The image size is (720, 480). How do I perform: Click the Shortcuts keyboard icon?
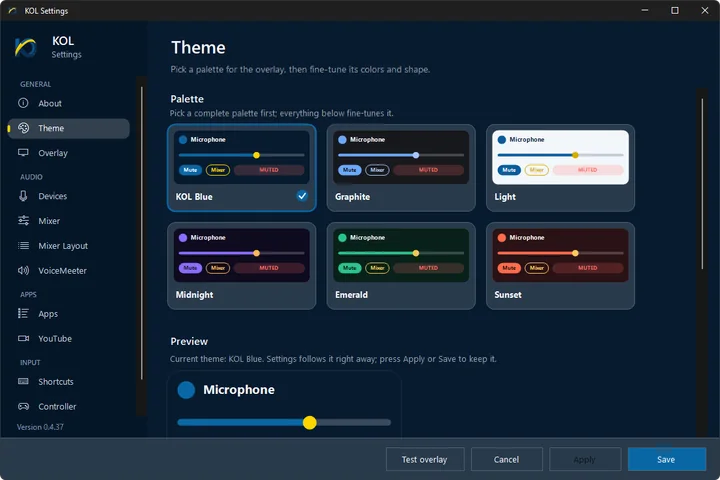23,381
